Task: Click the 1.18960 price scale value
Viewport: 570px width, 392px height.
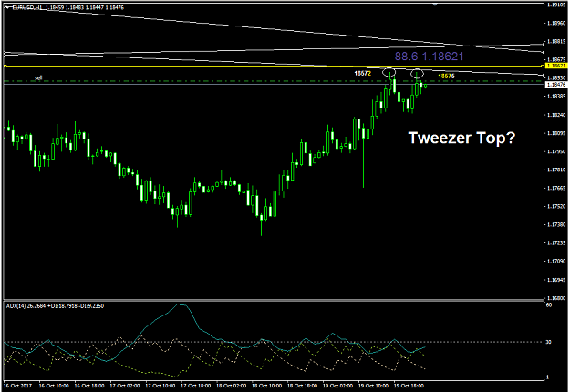Action: [x=556, y=24]
